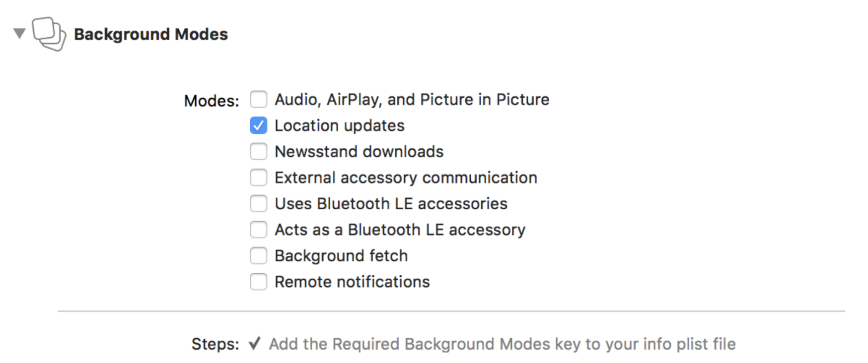
Task: Enable Uses Bluetooth LE accessories
Action: click(258, 203)
